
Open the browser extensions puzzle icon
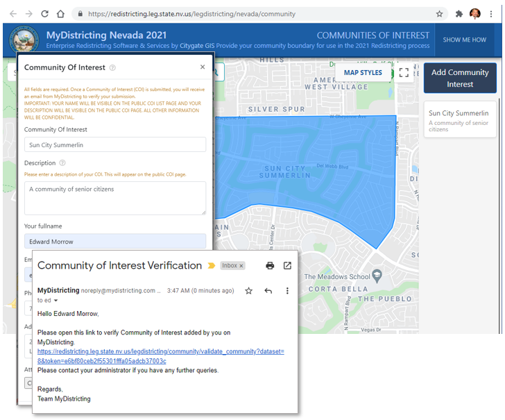tap(459, 14)
